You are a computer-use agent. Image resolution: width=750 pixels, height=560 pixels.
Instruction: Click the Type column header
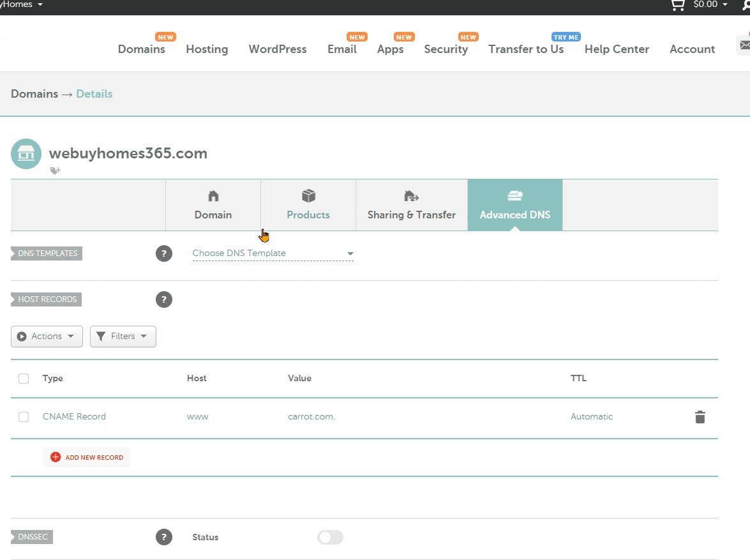point(52,378)
